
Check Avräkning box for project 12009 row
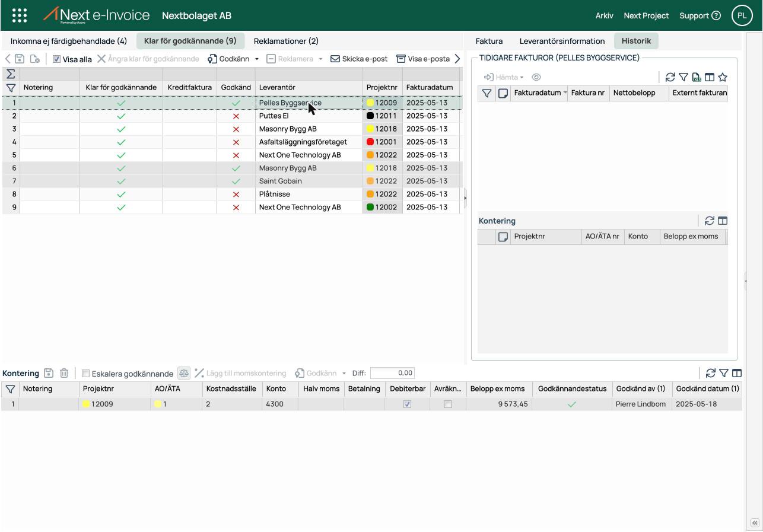pyautogui.click(x=448, y=404)
